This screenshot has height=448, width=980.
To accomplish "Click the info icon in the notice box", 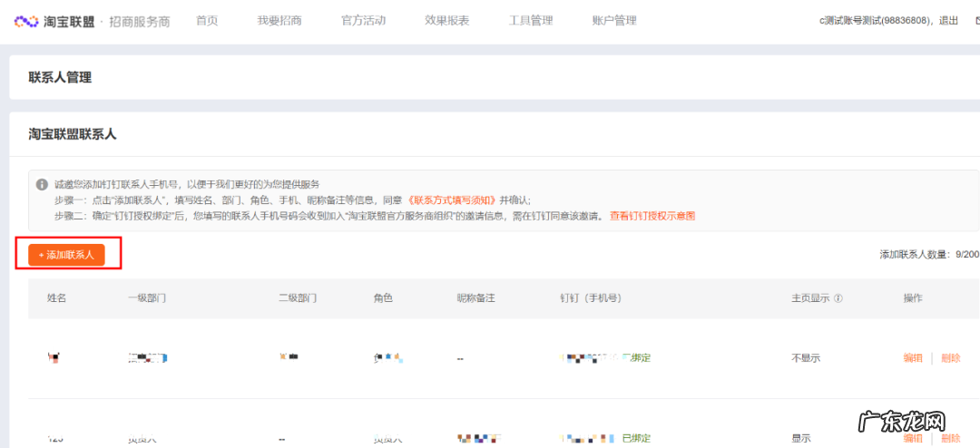I will coord(42,185).
